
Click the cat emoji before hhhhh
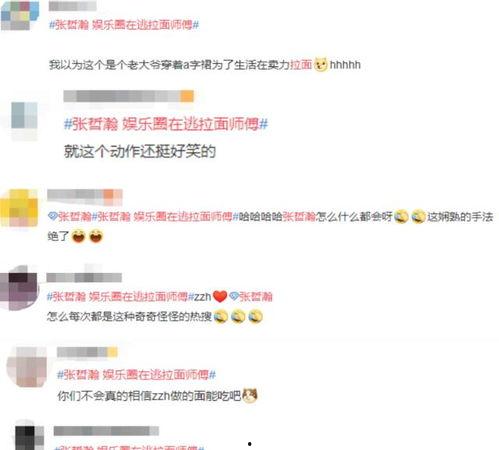tap(321, 64)
